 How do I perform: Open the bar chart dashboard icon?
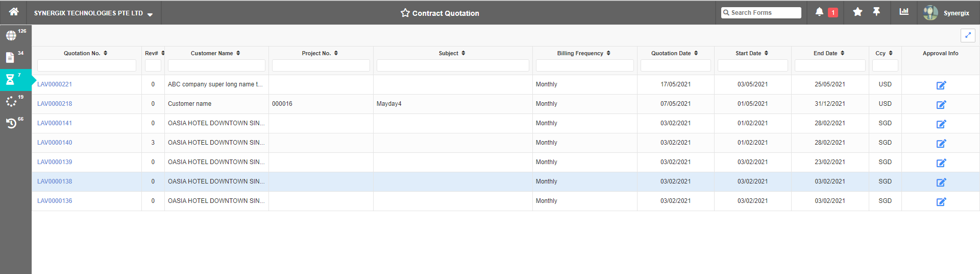[904, 12]
